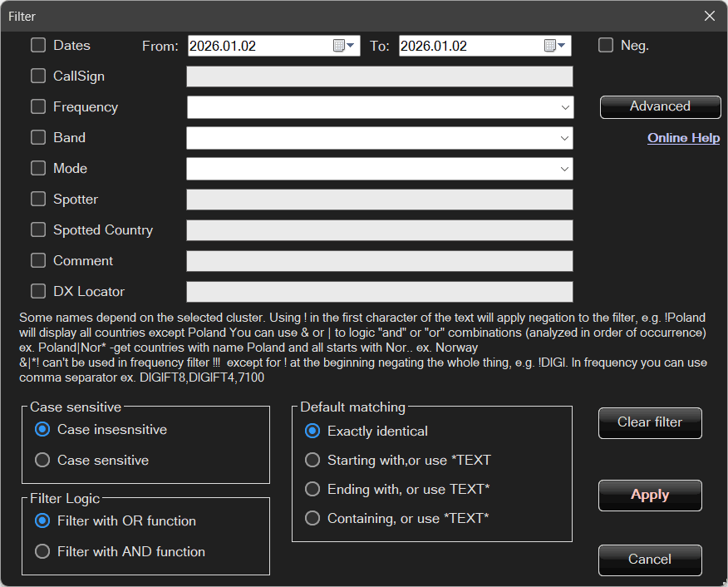Image resolution: width=728 pixels, height=587 pixels.
Task: Enable the Dates filter checkbox
Action: pyautogui.click(x=38, y=46)
